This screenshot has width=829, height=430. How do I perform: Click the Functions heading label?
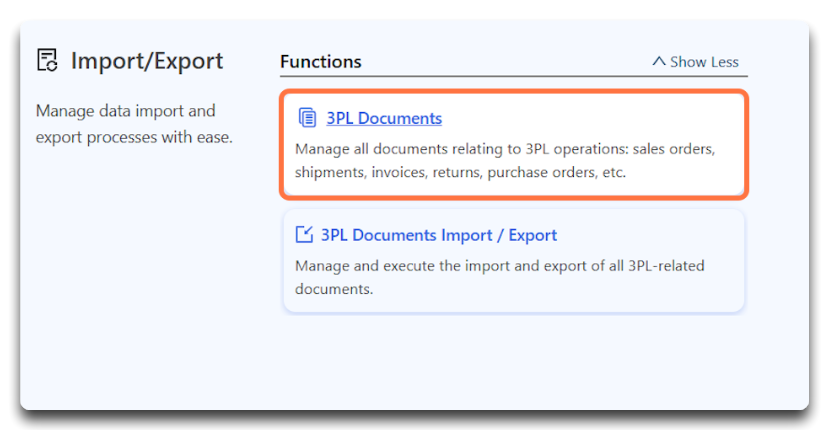point(320,62)
